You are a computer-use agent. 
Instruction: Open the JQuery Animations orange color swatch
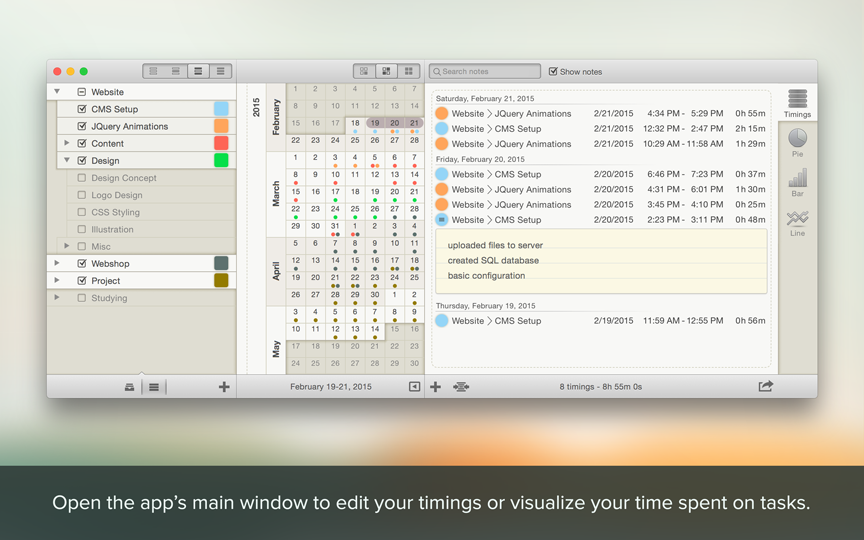pyautogui.click(x=221, y=126)
